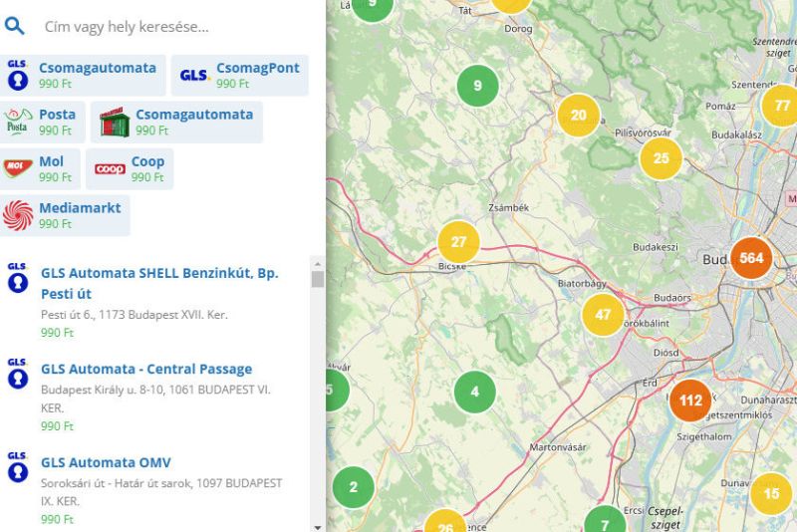Screen dimensions: 797x532
Task: Expand the yellow 15 cluster near Dunavarsány
Action: point(771,493)
